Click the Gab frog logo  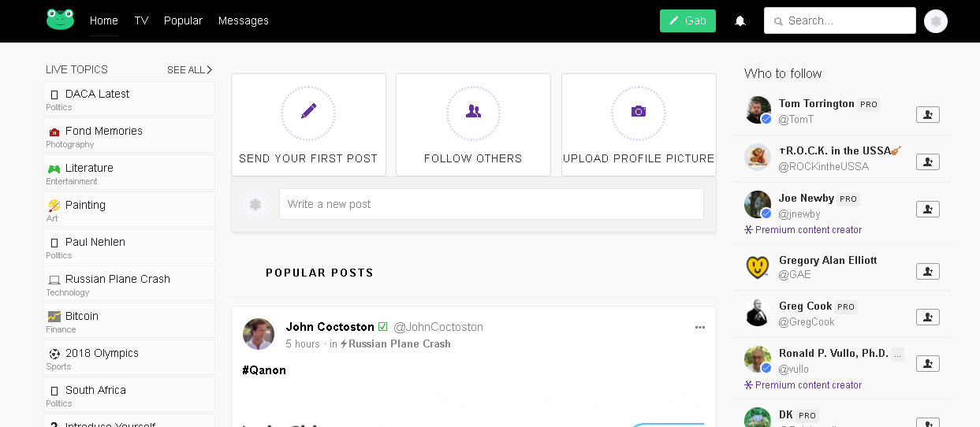pos(60,20)
